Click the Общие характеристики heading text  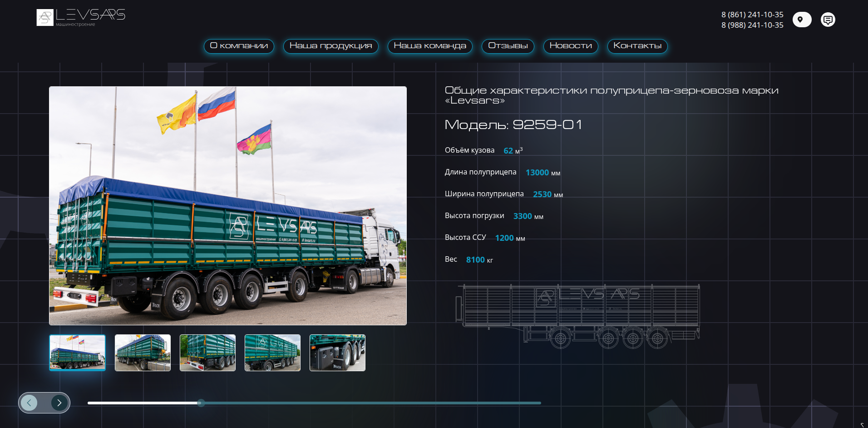click(x=612, y=95)
